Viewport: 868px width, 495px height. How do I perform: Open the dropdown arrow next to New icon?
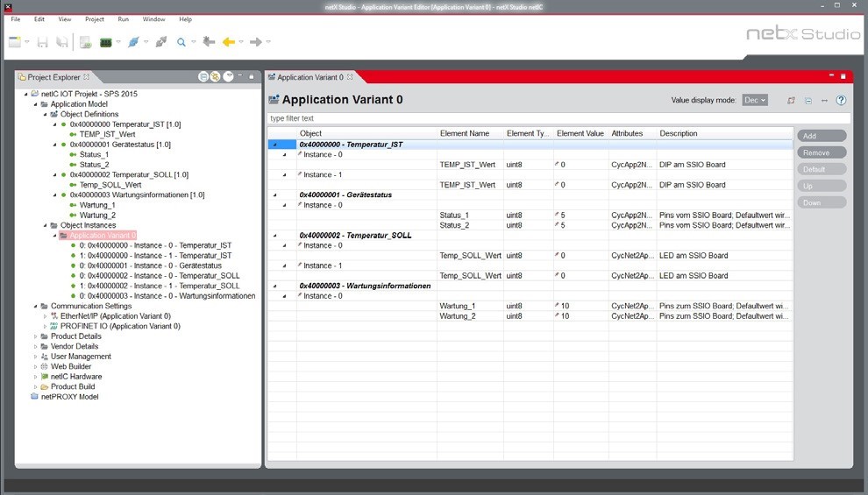26,42
